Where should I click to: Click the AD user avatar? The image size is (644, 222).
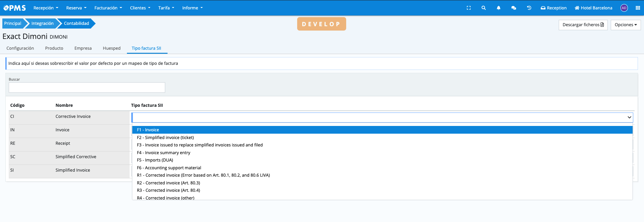tap(624, 8)
